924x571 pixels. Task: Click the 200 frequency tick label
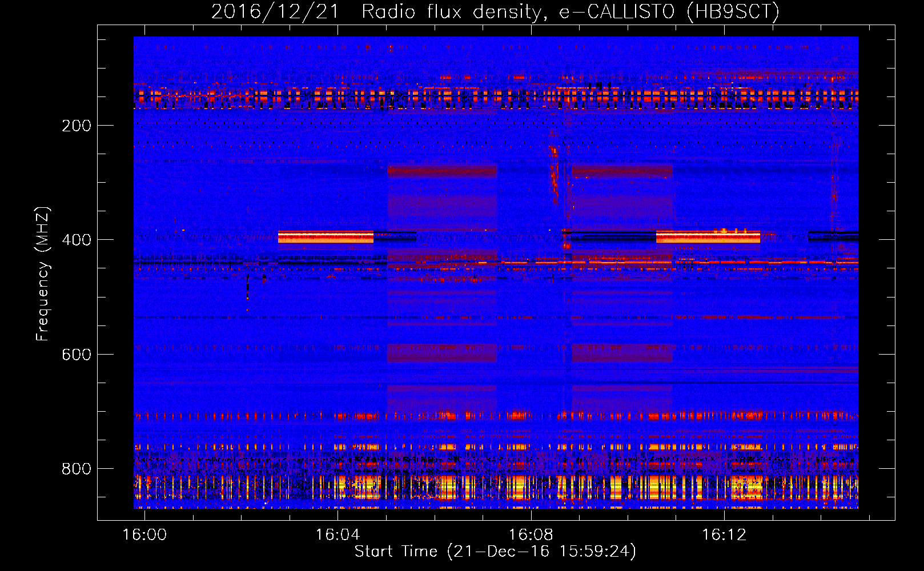pos(77,126)
